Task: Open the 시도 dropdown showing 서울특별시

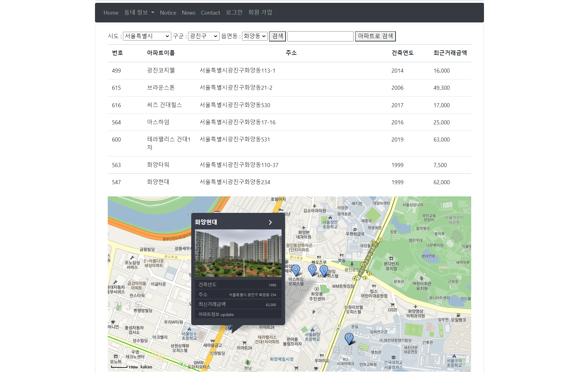Action: pos(147,36)
